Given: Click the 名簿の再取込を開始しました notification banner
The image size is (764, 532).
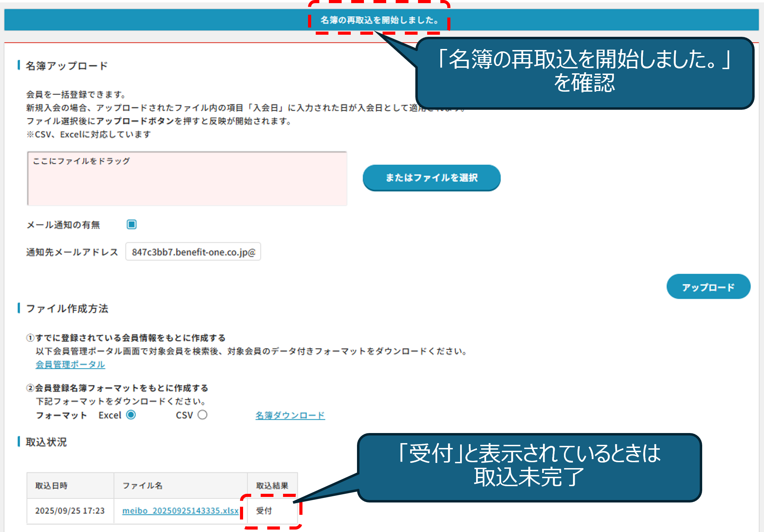Looking at the screenshot, I should (379, 20).
